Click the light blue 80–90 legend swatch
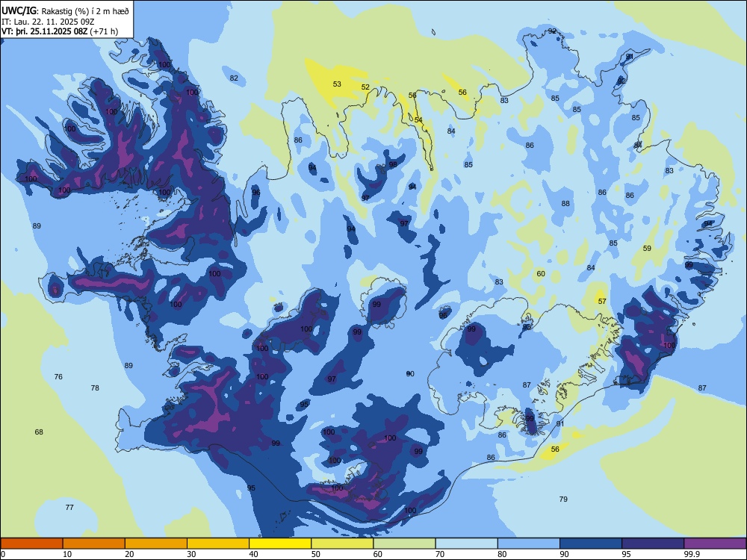 529,544
